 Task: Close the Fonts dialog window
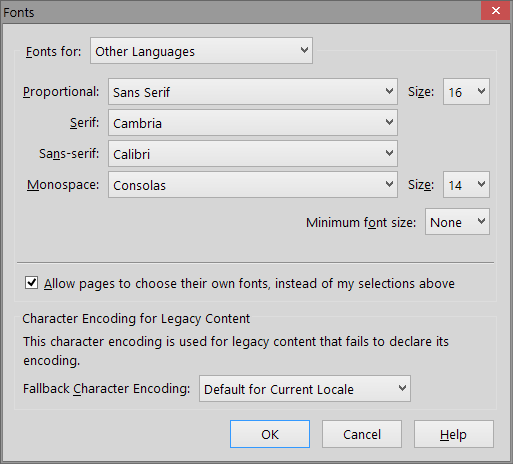(x=496, y=11)
